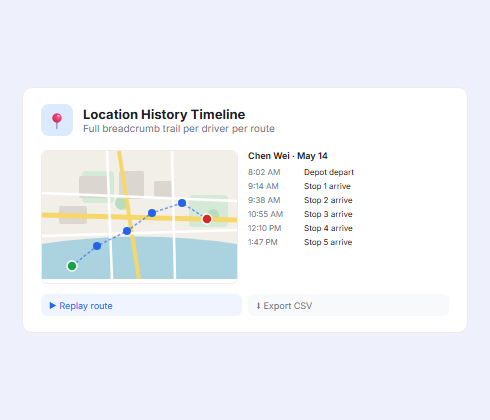The height and width of the screenshot is (420, 490).
Task: Click the subtitle 'Full breadcrumb trail per driver per route'
Action: coord(179,129)
